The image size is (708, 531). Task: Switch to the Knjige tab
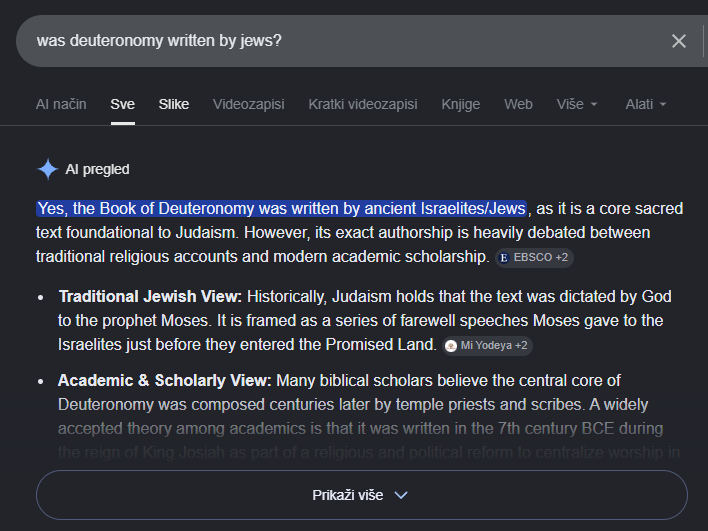pos(461,104)
